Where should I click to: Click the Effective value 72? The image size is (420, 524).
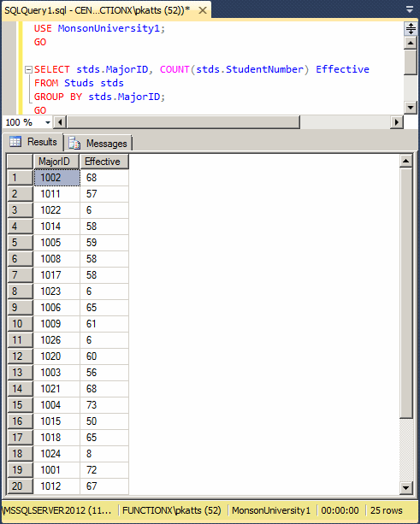[x=104, y=470]
